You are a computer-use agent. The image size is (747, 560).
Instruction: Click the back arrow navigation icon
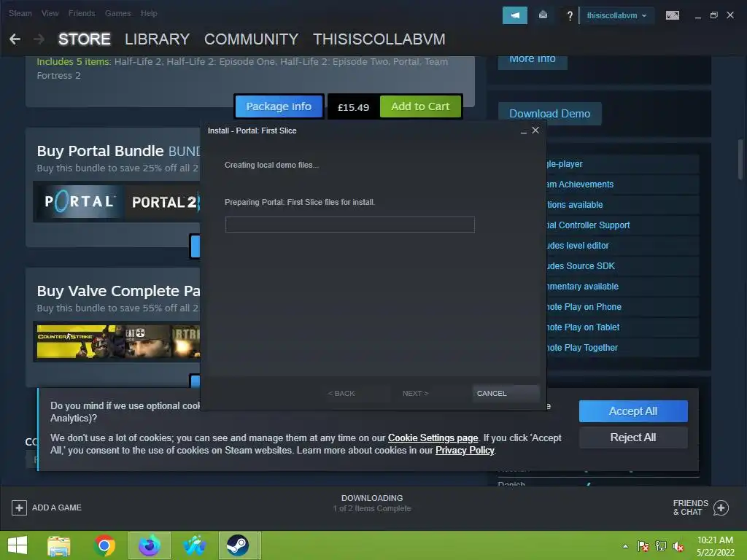tap(15, 39)
